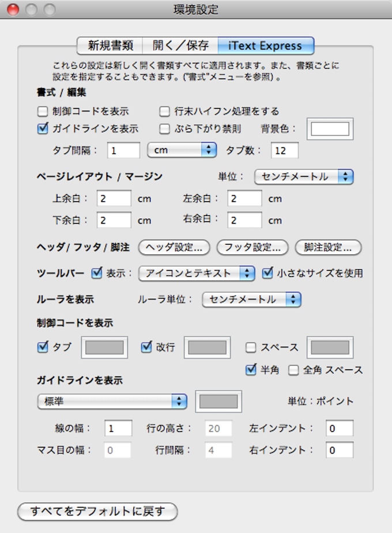Open the guideline color well beside 標準
This screenshot has width=392, height=533.
coord(218,402)
